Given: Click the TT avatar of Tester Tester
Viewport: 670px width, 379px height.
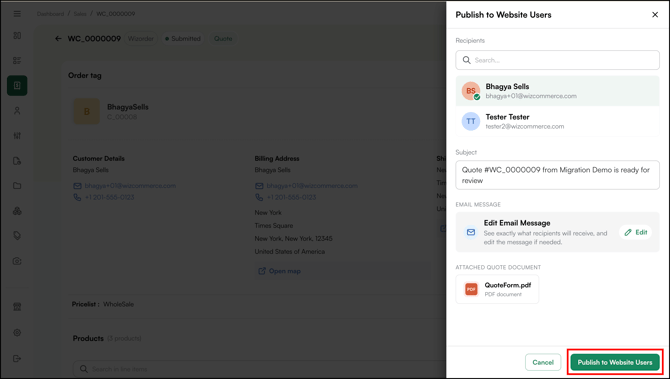Looking at the screenshot, I should tap(471, 121).
